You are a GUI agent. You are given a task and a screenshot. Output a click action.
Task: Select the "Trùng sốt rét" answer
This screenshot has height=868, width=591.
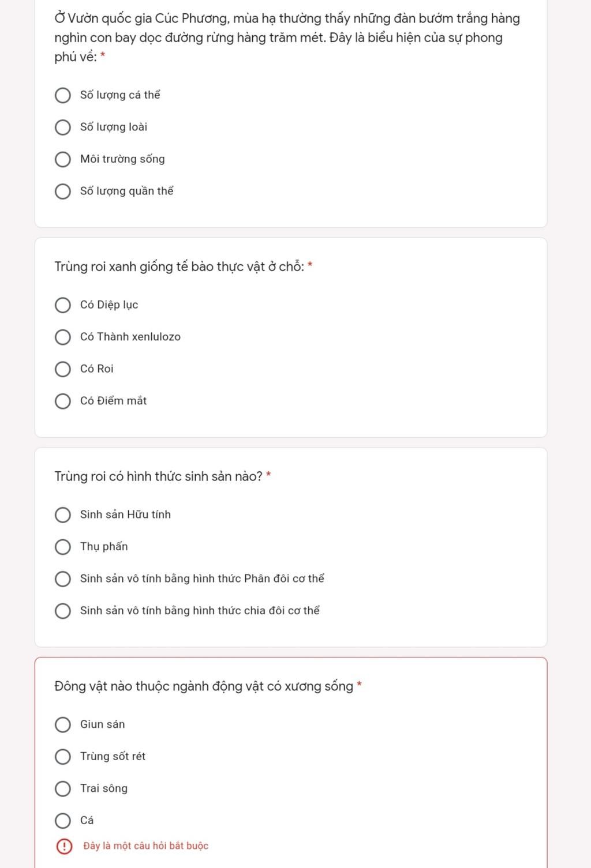pyautogui.click(x=62, y=757)
